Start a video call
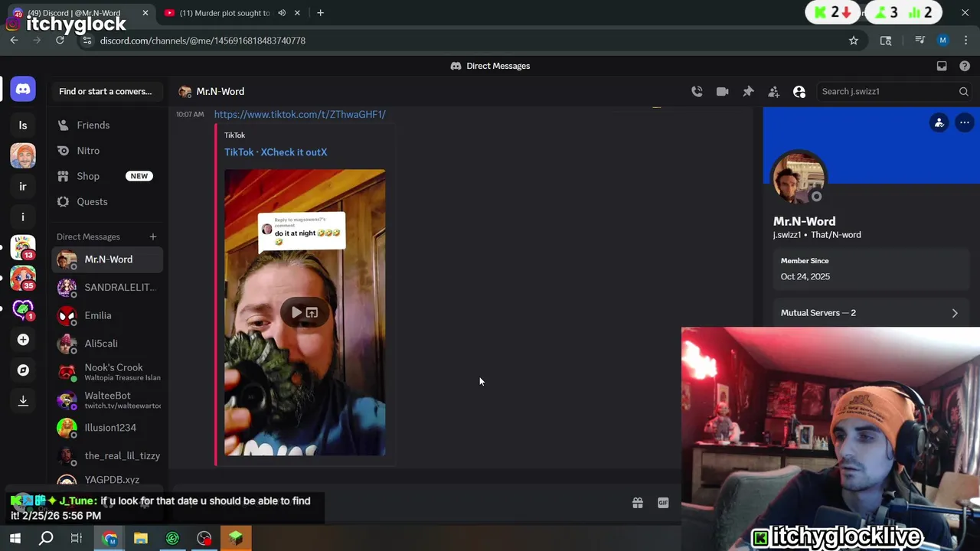Image resolution: width=980 pixels, height=551 pixels. (x=722, y=92)
